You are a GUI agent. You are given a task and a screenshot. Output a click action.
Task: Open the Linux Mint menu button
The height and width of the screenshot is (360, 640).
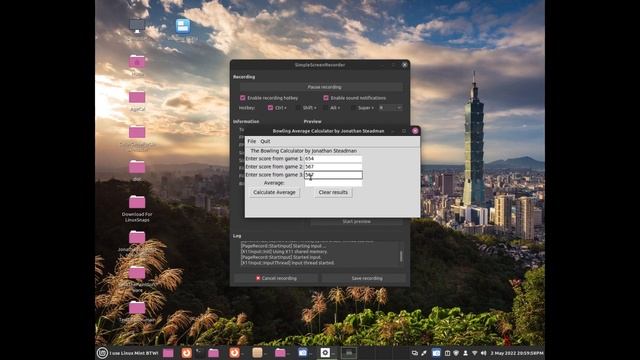[x=102, y=353]
